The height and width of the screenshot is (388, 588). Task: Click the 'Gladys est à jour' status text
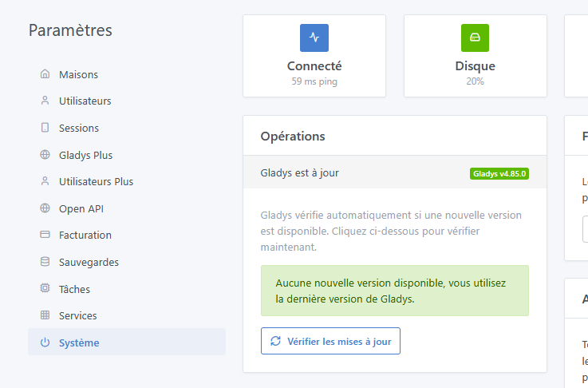tap(299, 173)
